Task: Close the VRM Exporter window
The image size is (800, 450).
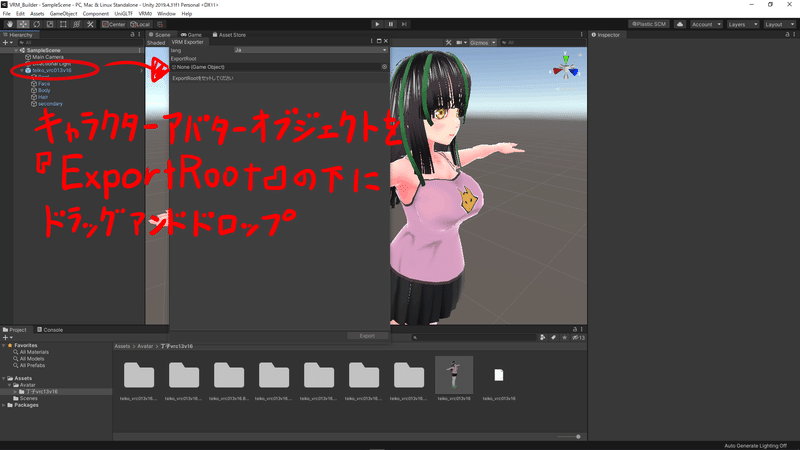Action: [x=386, y=41]
